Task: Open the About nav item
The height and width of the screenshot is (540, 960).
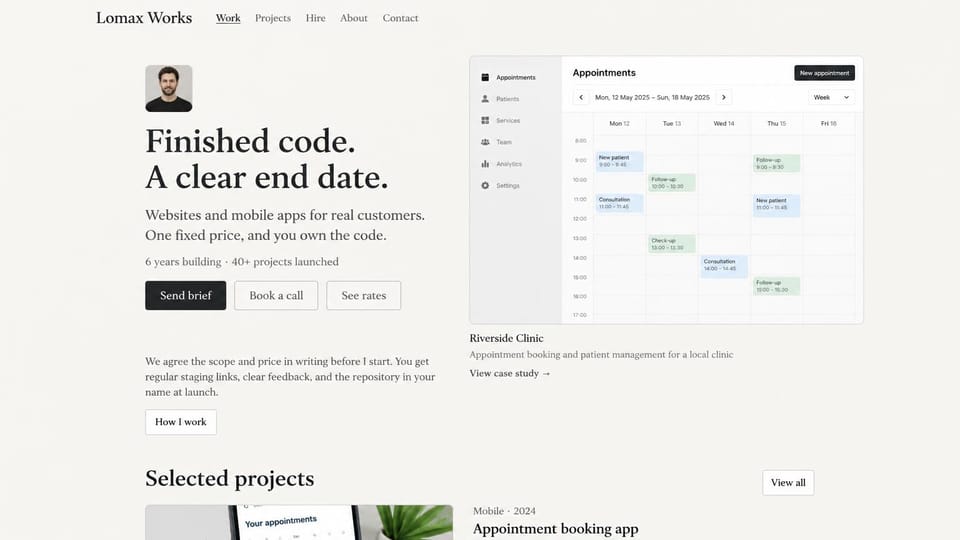Action: tap(354, 18)
